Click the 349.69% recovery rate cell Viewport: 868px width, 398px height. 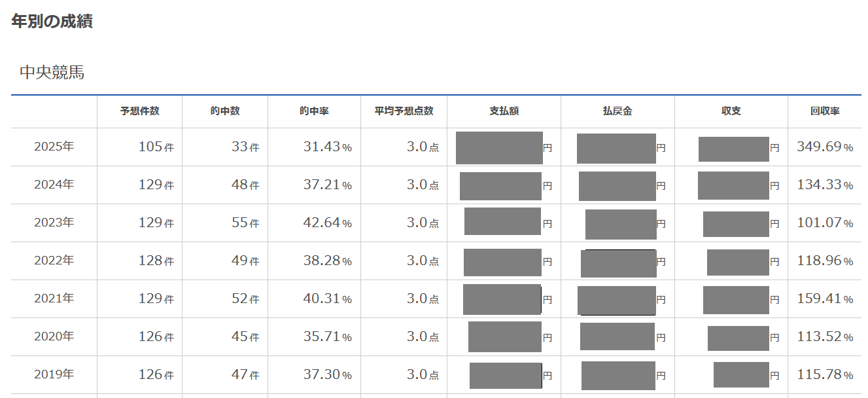[825, 147]
